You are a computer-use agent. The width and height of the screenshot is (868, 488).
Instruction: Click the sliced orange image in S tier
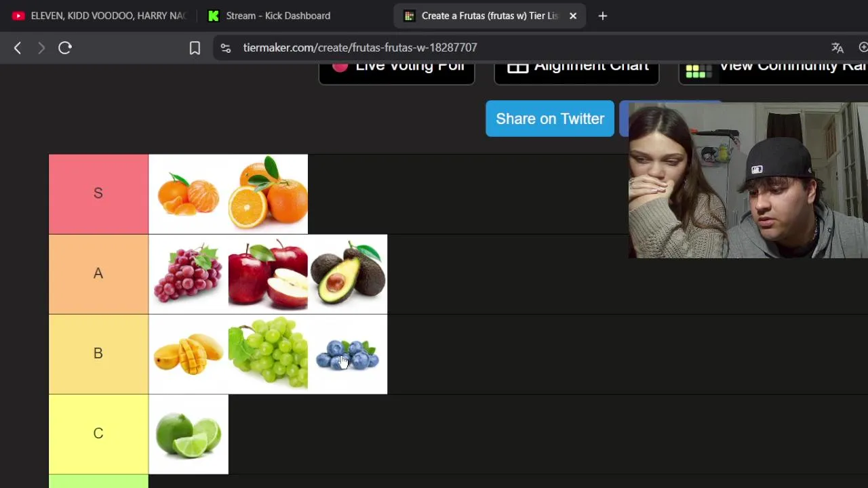coord(268,194)
